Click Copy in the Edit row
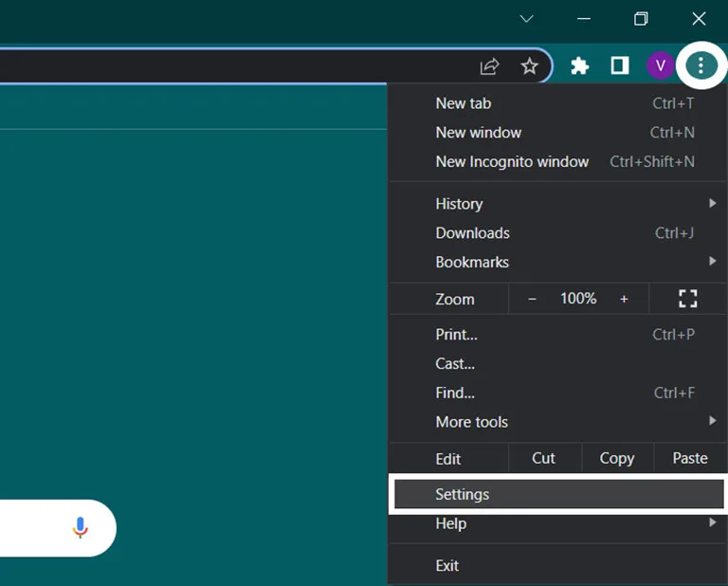Image resolution: width=728 pixels, height=586 pixels. coord(617,458)
